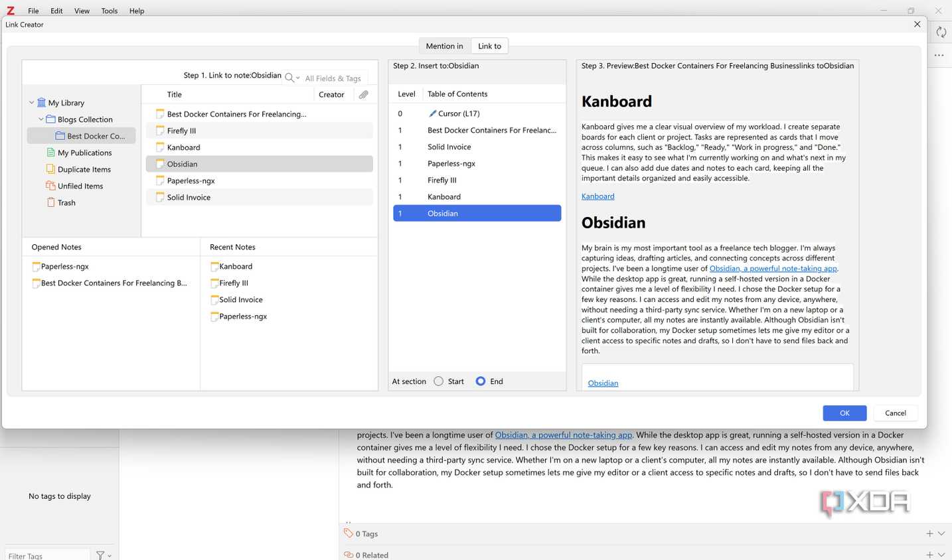Confirm the link with the OK button

pos(844,413)
